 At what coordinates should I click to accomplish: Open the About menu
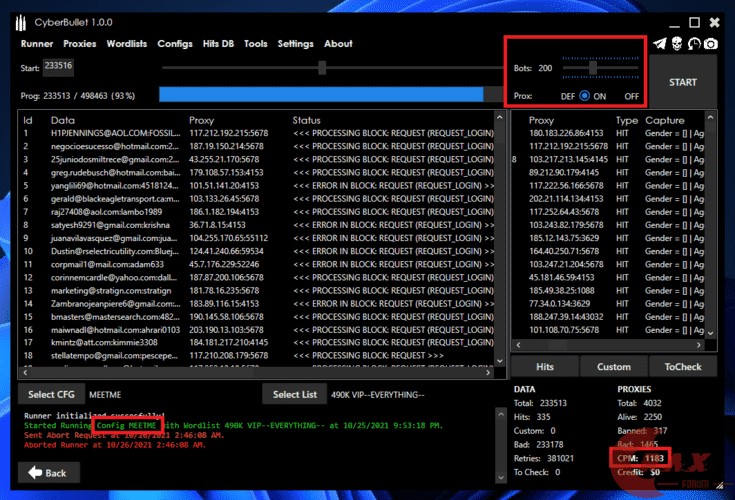[x=338, y=44]
